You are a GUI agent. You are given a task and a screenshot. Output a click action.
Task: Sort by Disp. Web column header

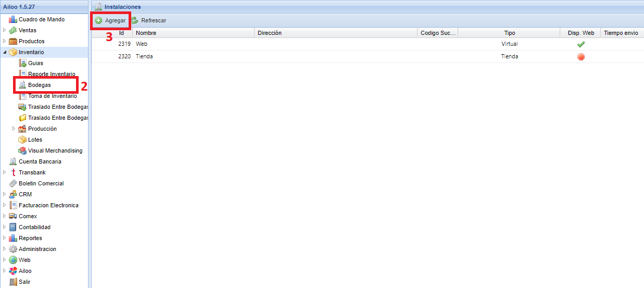tap(580, 33)
